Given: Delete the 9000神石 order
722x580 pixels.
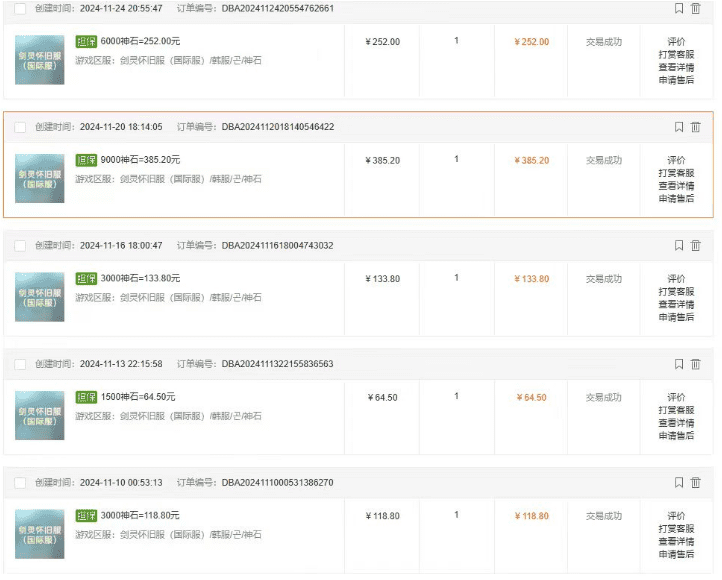Looking at the screenshot, I should point(696,127).
